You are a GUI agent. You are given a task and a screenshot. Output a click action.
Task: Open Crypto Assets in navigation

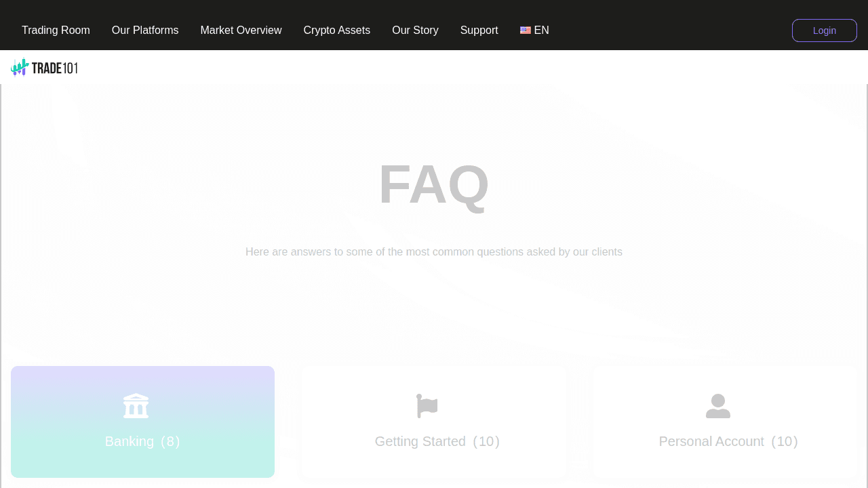pos(336,30)
